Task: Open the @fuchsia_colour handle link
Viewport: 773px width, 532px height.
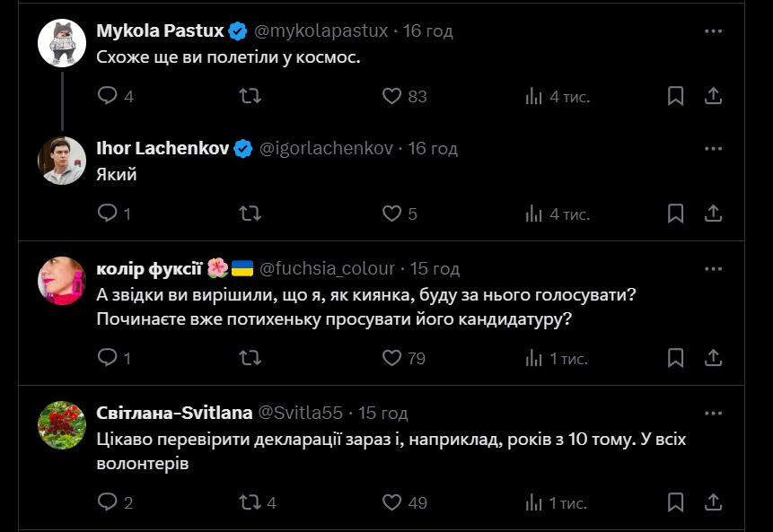Action: [x=327, y=268]
